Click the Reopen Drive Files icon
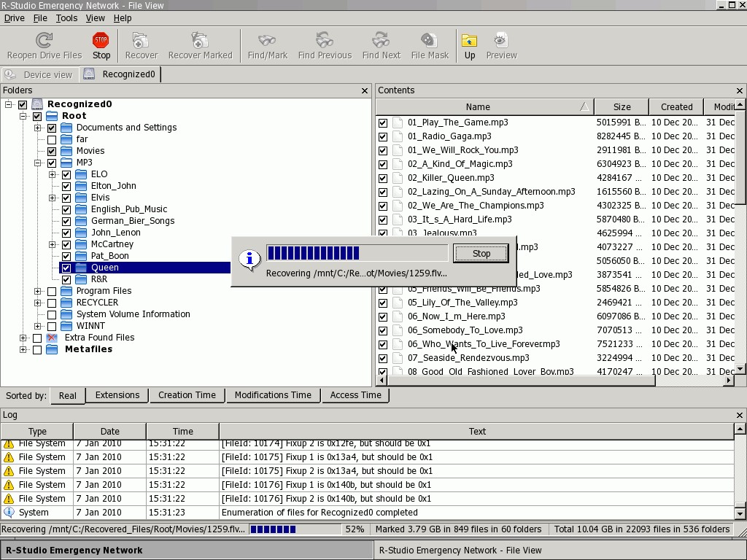Viewport: 747px width, 560px height. 44,40
